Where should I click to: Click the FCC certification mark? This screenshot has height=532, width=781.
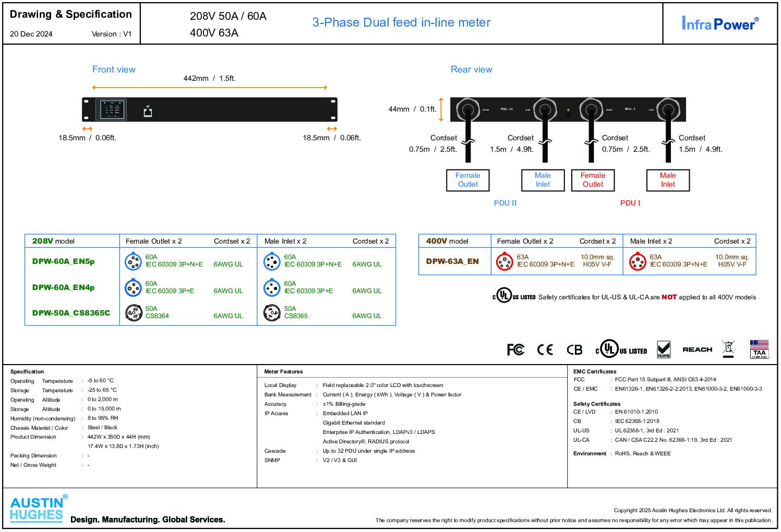pos(515,349)
